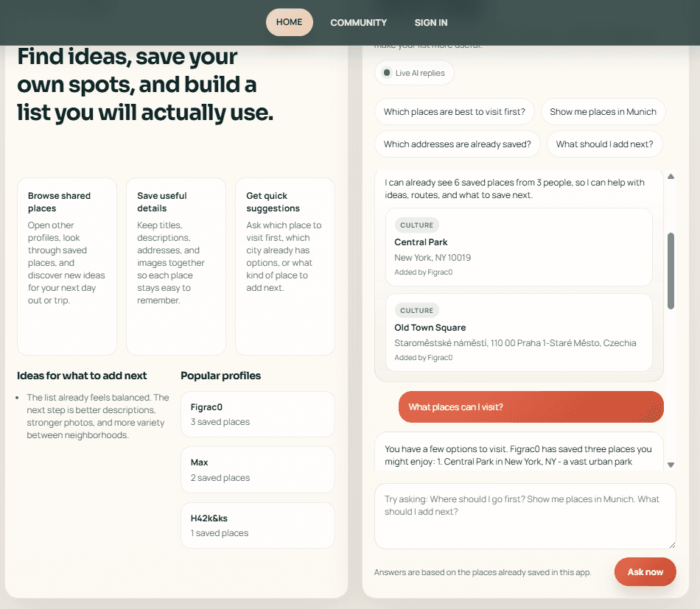This screenshot has width=700, height=609.
Task: Open the HOME tab
Action: 289,22
